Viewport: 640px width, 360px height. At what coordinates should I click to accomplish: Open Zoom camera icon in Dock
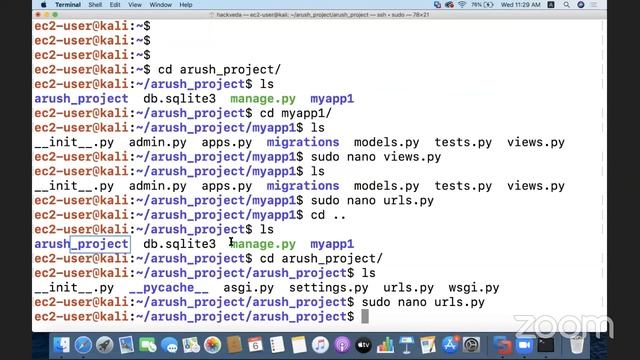(x=524, y=345)
